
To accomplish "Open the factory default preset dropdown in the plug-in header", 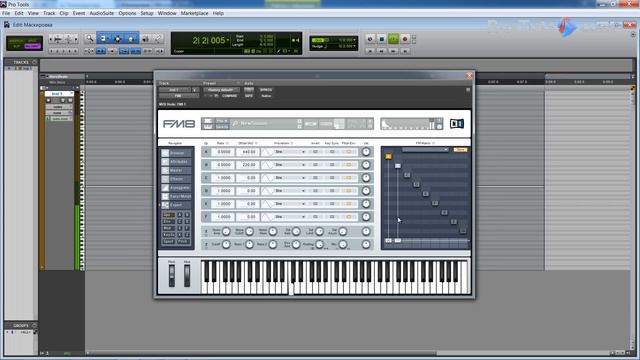I will [221, 90].
